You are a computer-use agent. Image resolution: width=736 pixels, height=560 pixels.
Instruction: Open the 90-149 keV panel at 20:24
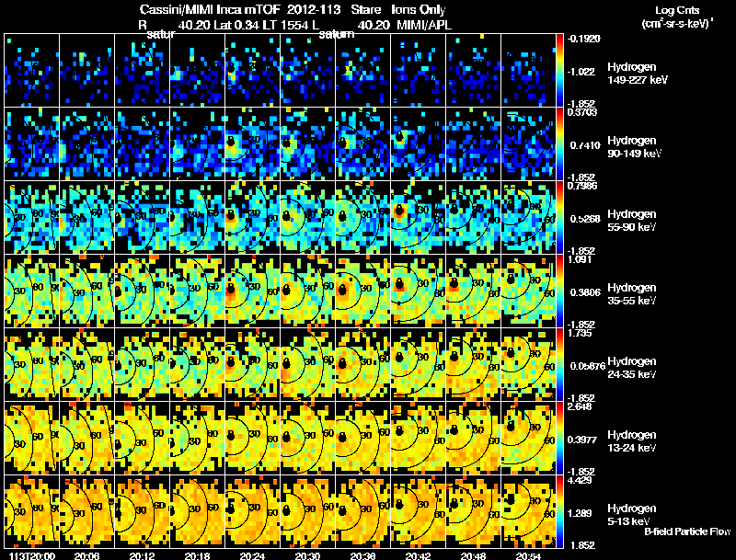[x=252, y=143]
